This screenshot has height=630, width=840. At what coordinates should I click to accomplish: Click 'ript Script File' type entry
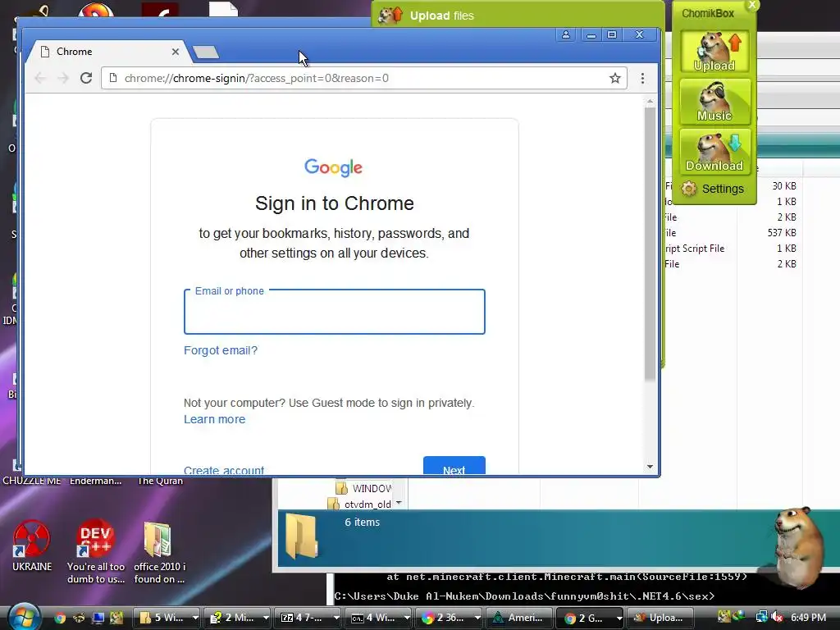[x=694, y=248]
